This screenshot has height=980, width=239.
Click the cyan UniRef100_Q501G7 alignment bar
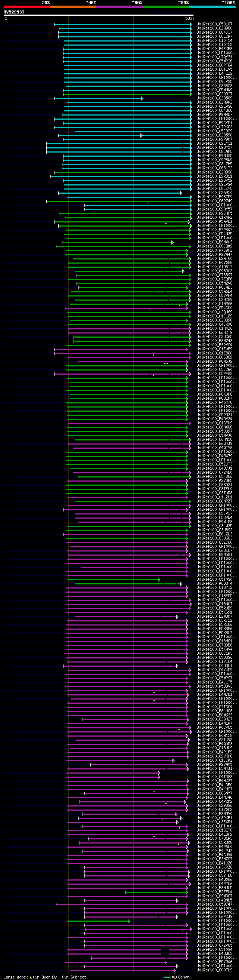[x=123, y=24]
